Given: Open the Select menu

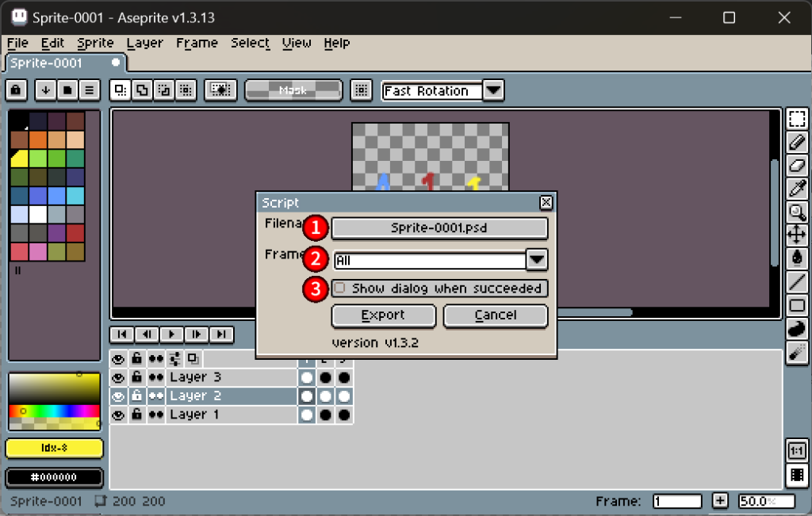Looking at the screenshot, I should tap(250, 43).
